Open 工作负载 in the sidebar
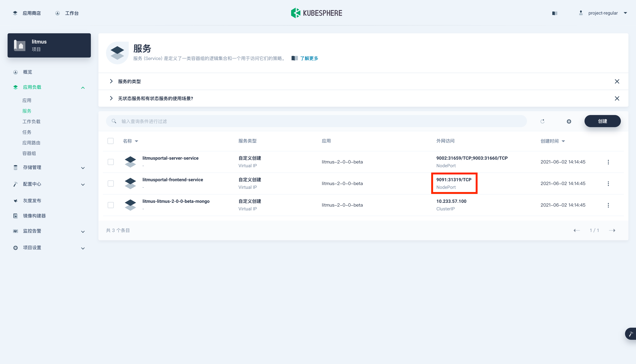 pyautogui.click(x=31, y=121)
